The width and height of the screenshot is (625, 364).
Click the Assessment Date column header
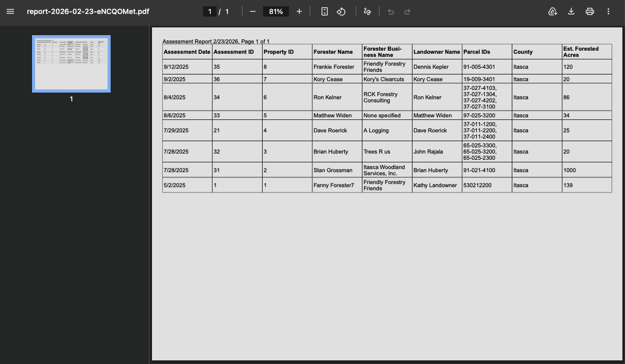(x=187, y=52)
